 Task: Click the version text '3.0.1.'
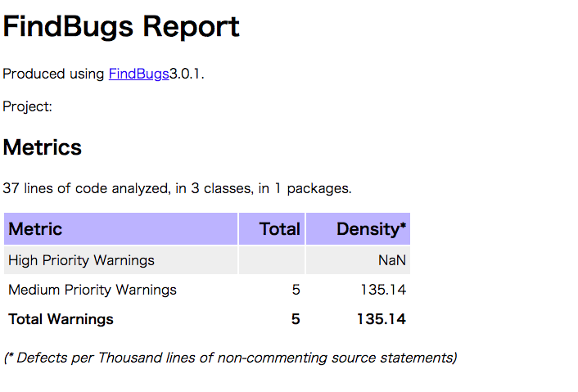187,74
